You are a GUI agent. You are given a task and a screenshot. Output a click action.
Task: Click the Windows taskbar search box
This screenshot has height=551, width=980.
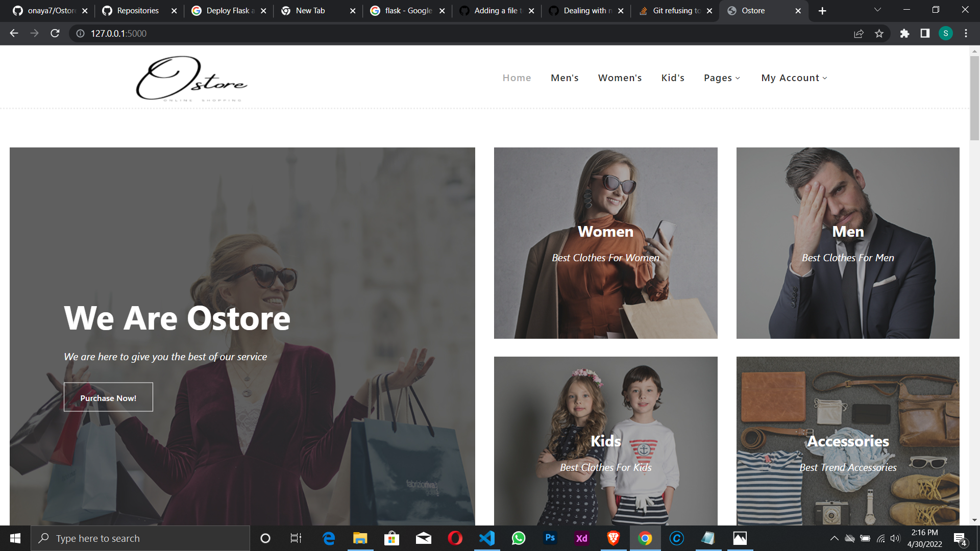[x=140, y=538]
